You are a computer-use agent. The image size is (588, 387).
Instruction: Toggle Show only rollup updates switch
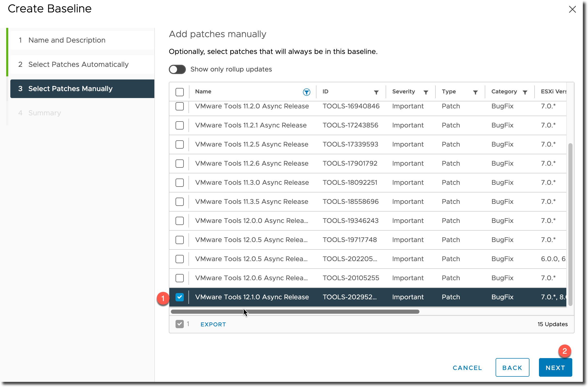177,69
